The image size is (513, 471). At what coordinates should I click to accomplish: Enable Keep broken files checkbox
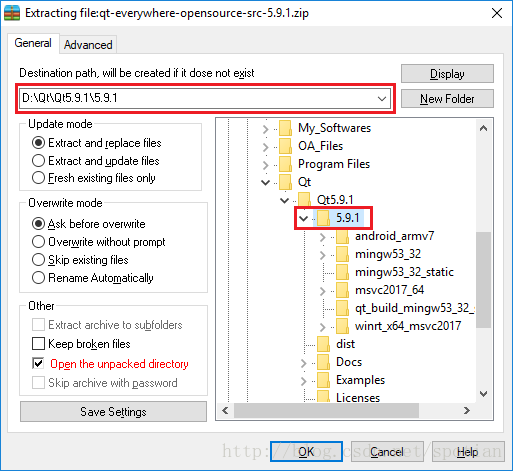pyautogui.click(x=38, y=344)
